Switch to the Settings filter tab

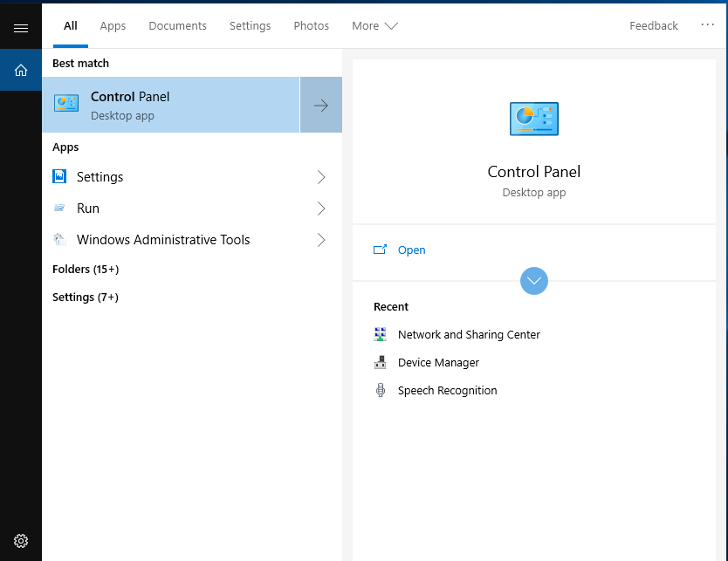250,26
